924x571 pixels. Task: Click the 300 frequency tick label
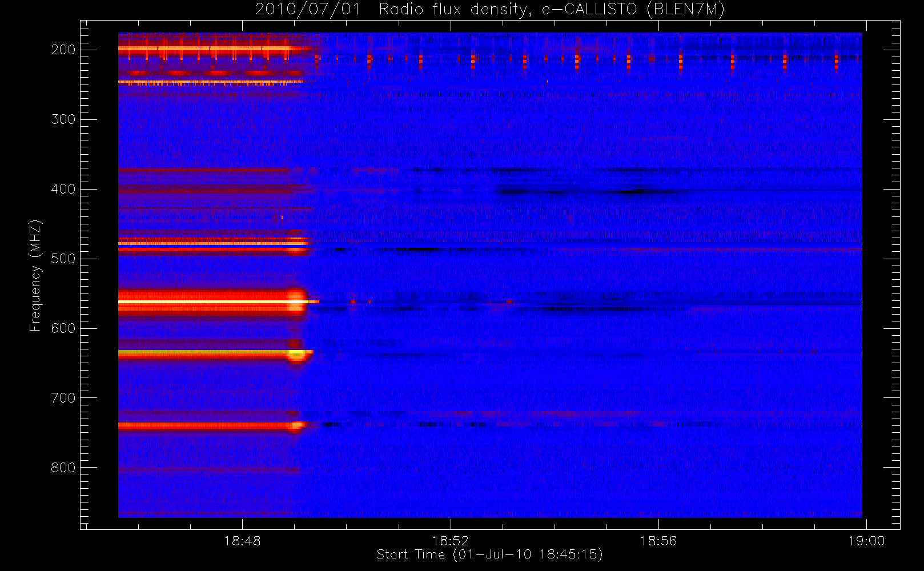click(63, 119)
